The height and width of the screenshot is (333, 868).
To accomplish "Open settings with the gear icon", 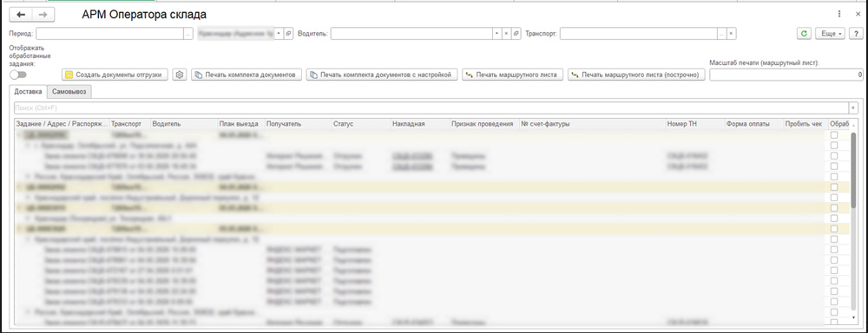I will coord(179,75).
